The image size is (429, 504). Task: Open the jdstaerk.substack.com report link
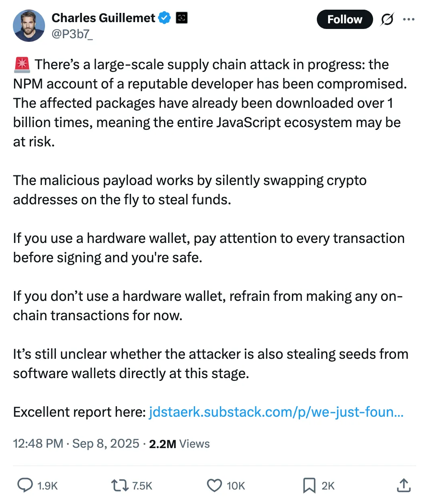pyautogui.click(x=276, y=412)
